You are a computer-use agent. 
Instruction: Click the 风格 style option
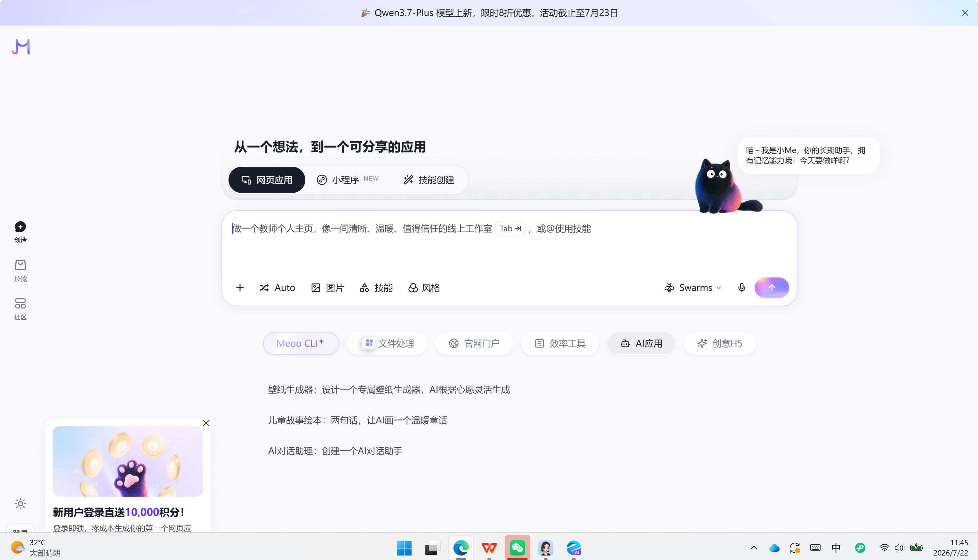tap(424, 288)
